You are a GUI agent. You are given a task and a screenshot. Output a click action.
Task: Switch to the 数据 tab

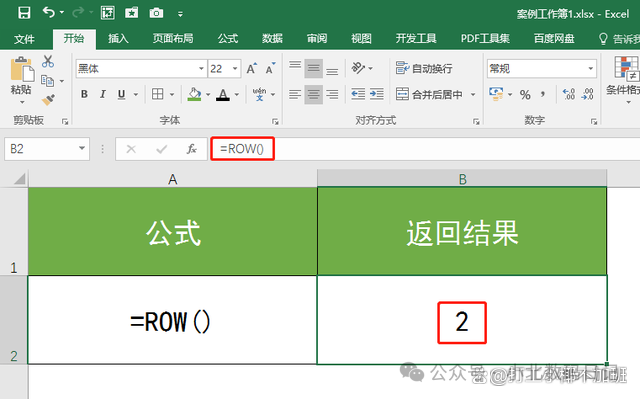tap(272, 39)
